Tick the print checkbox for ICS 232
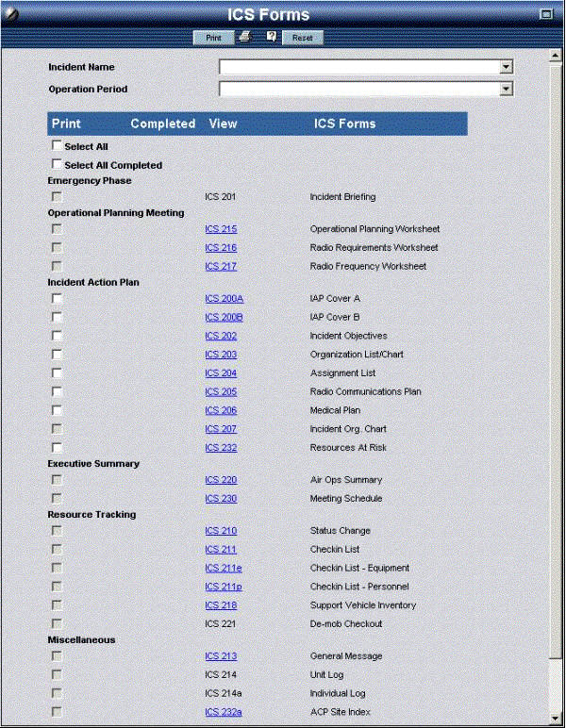 pos(58,447)
